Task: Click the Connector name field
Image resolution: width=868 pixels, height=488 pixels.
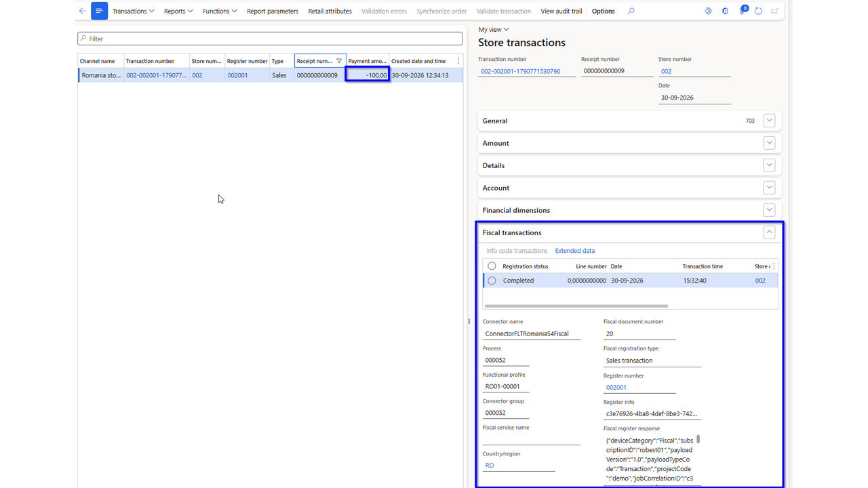Action: point(532,333)
